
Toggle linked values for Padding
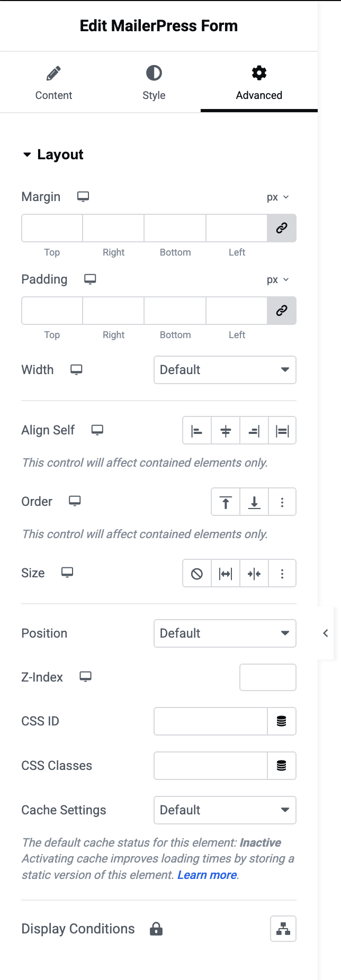281,311
